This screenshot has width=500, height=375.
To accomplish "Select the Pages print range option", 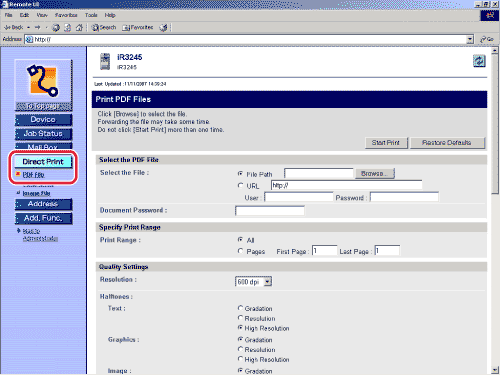I will click(240, 251).
